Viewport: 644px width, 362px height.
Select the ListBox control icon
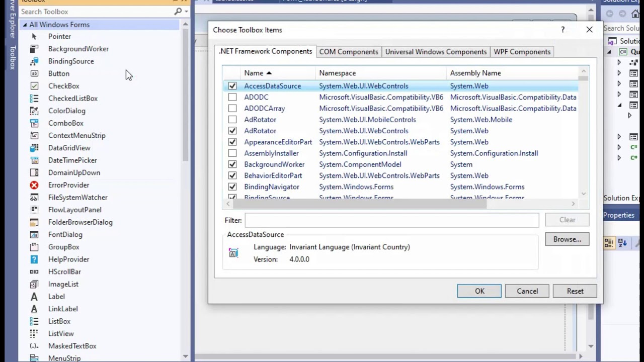click(x=34, y=321)
